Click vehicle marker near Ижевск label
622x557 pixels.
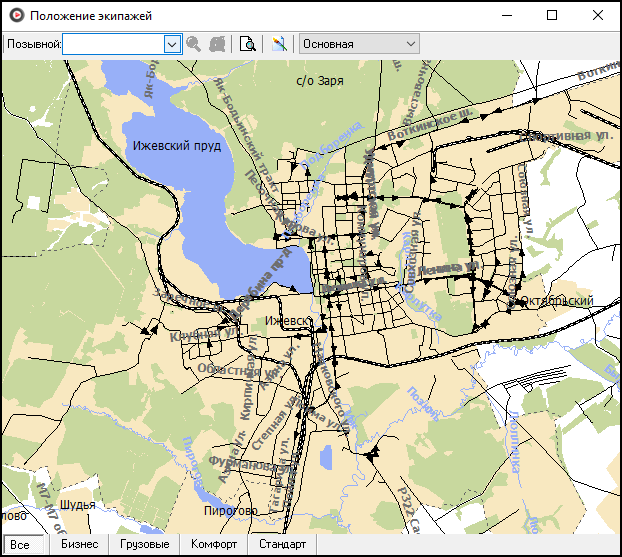point(323,328)
